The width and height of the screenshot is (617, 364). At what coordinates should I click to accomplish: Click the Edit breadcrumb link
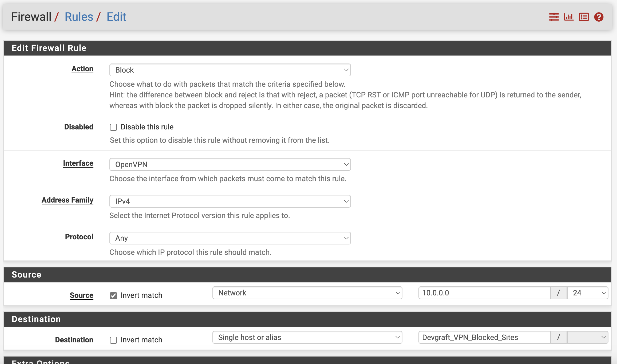click(x=116, y=17)
